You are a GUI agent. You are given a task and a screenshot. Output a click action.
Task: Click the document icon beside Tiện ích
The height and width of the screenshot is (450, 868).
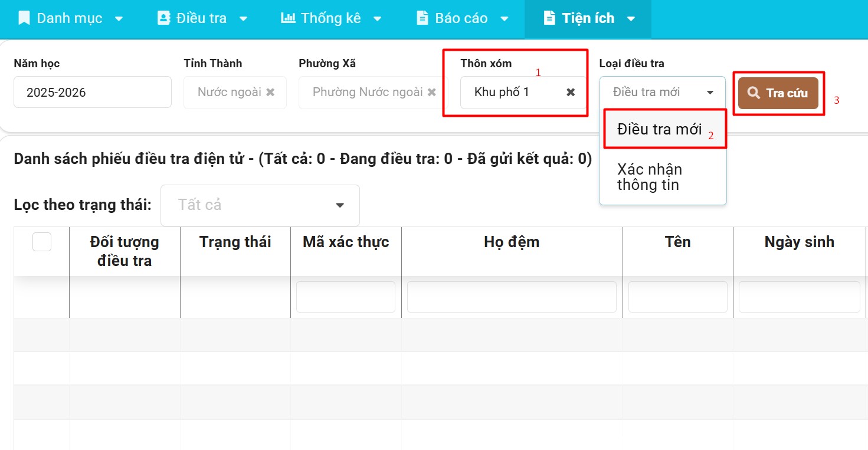549,18
